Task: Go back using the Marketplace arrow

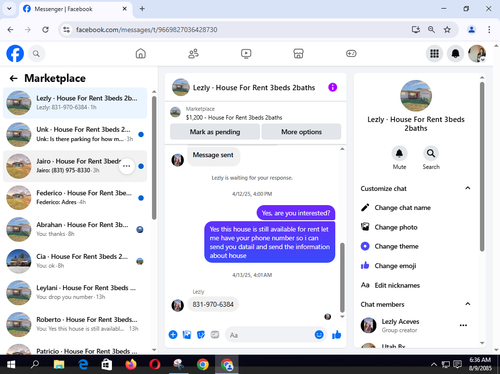Action: [x=13, y=78]
